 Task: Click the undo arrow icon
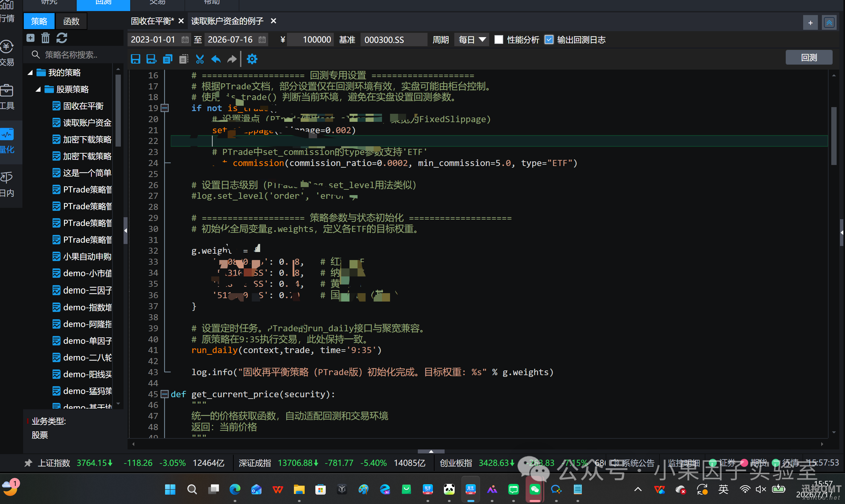(216, 59)
